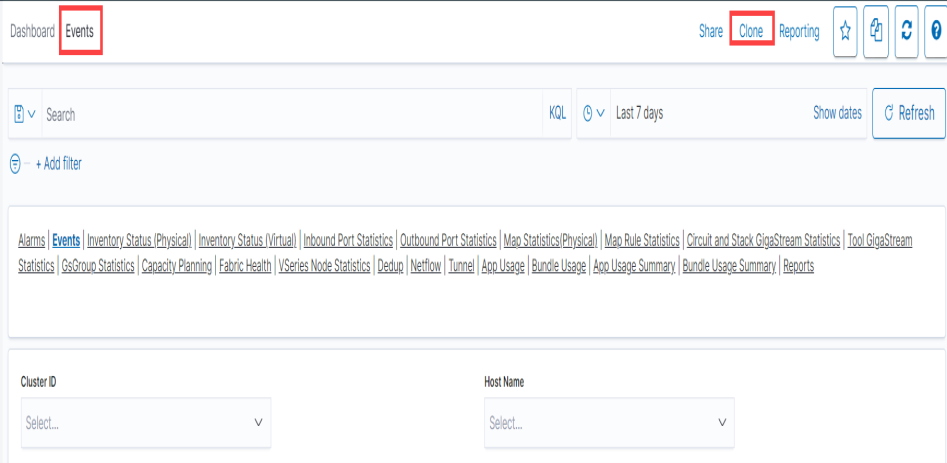Toggle KQL query language option

(x=557, y=114)
